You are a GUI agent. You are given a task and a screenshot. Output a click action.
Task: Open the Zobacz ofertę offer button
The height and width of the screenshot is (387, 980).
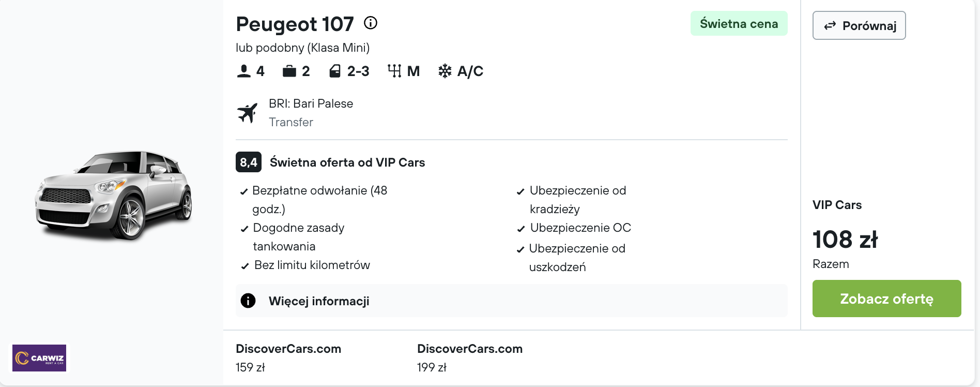tap(887, 299)
